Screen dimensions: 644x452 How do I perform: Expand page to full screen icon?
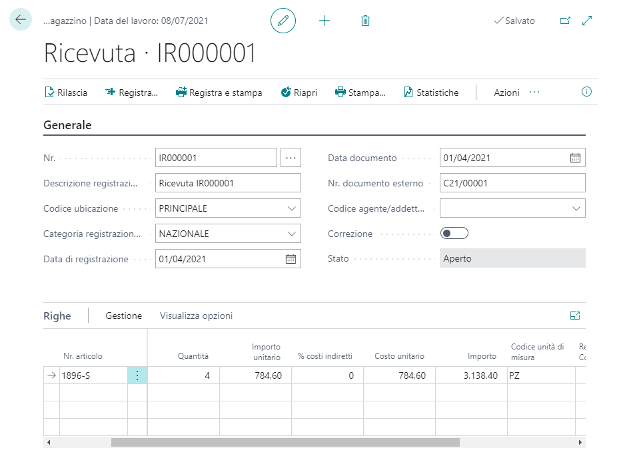(587, 21)
